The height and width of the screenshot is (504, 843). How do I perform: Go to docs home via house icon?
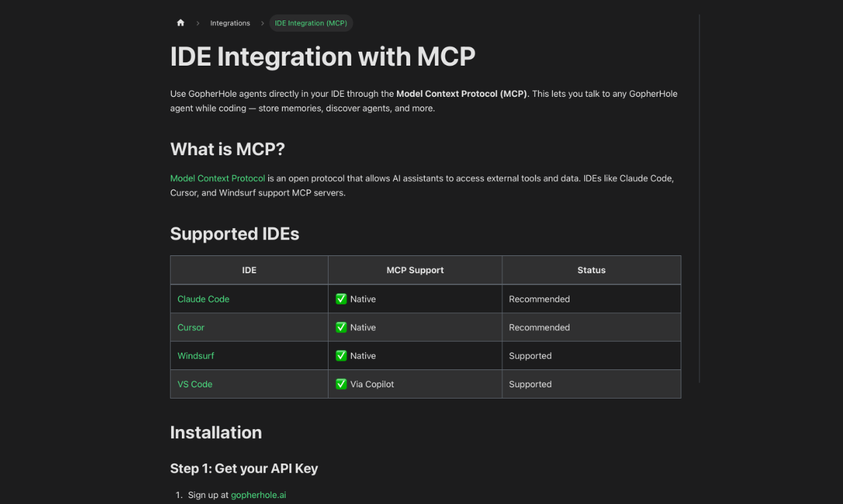tap(181, 23)
